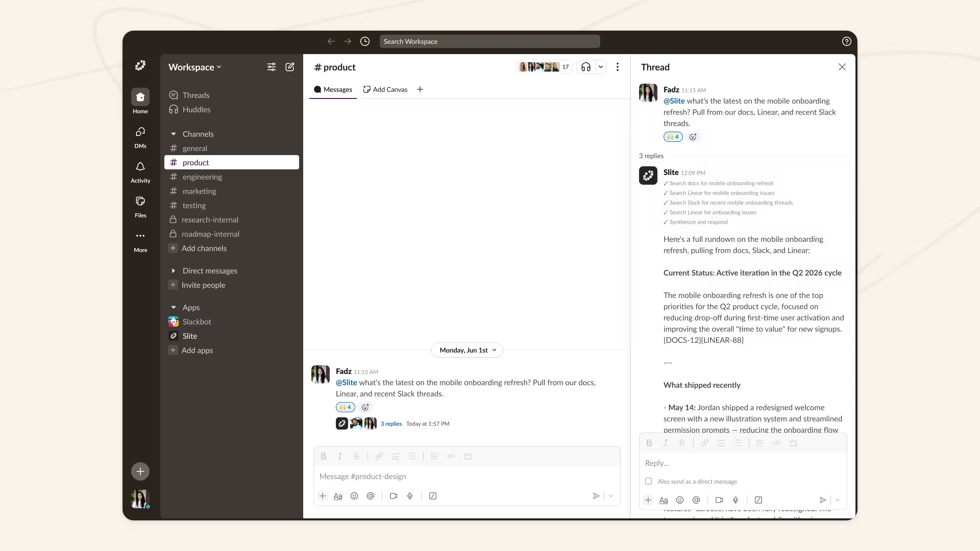Open the user profile avatar at the bottom of the rail
Screen dimensions: 980x551
pos(141,499)
